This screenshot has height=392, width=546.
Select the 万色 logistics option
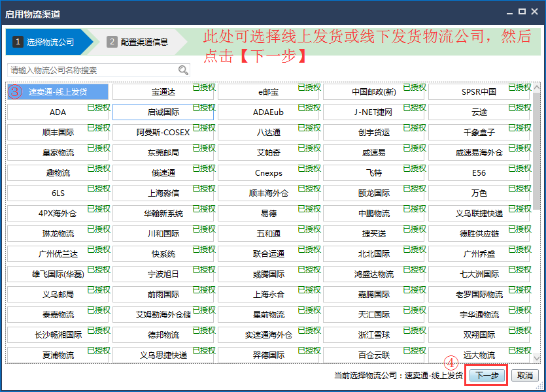[x=479, y=193]
